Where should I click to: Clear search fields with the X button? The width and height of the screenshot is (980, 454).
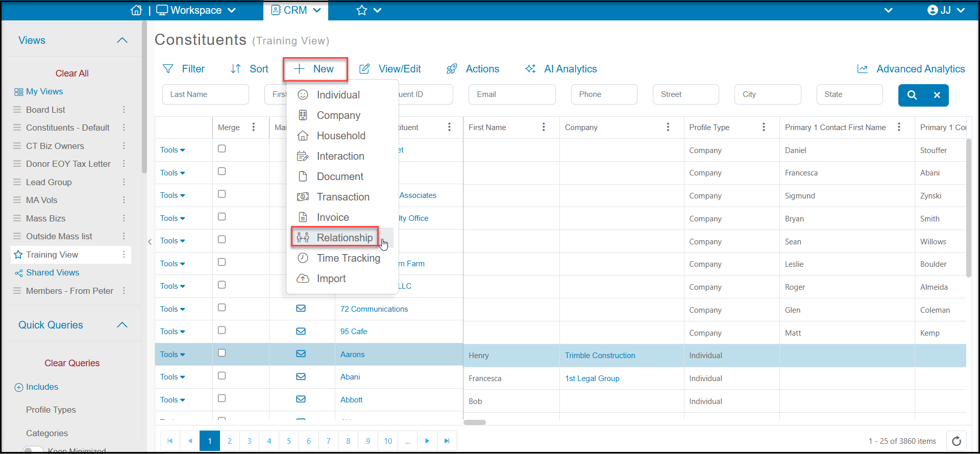(937, 95)
